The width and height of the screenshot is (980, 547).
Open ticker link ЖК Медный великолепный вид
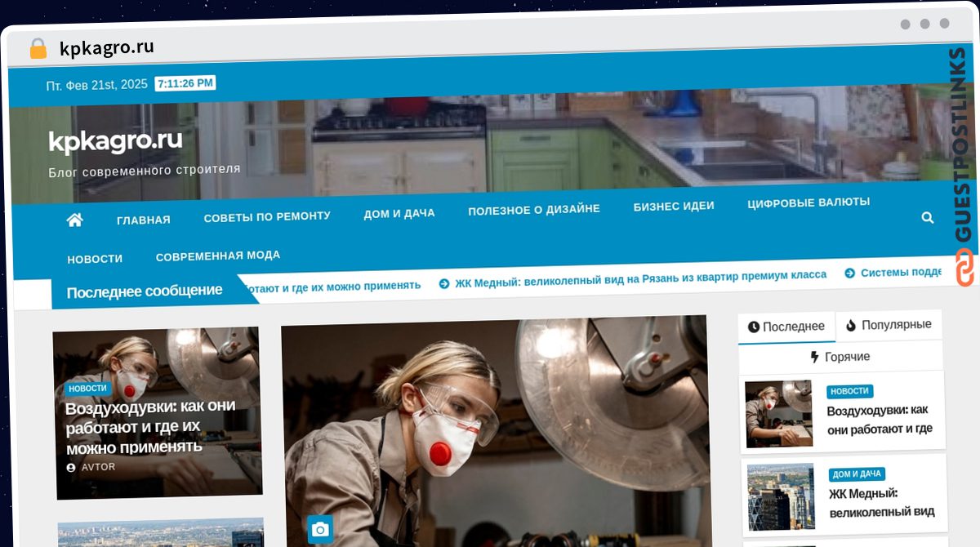640,279
